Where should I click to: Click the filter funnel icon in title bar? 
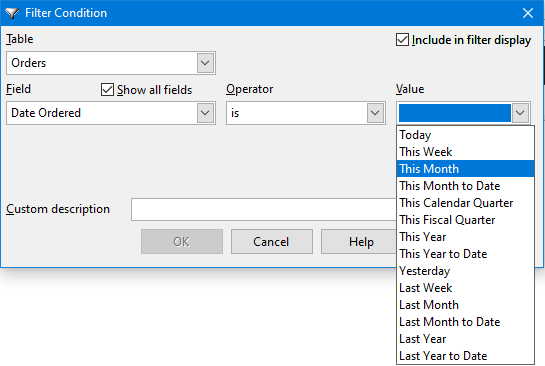(12, 13)
